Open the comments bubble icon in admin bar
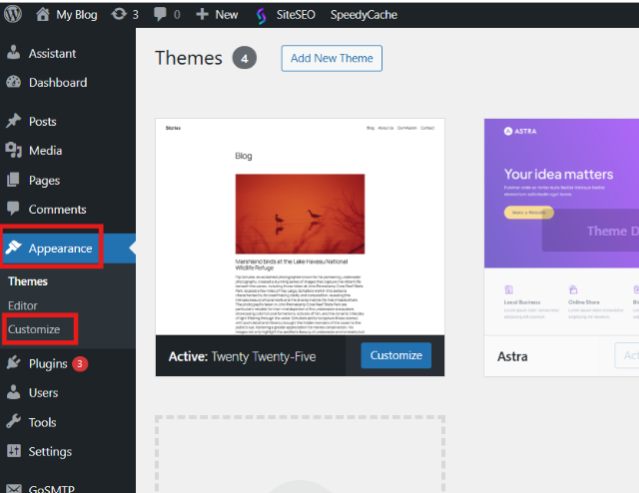This screenshot has width=639, height=493. pos(160,14)
